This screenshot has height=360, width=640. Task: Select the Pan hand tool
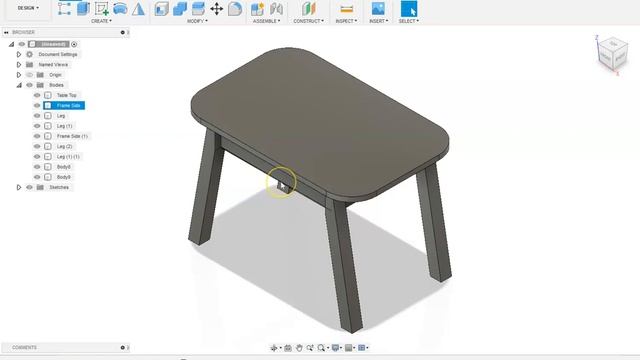[x=299, y=348]
